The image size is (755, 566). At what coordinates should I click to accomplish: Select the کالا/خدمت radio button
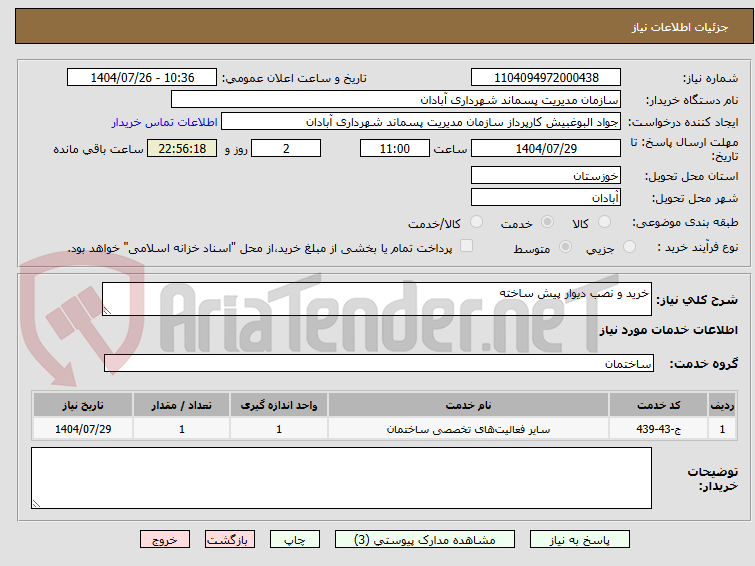point(476,222)
